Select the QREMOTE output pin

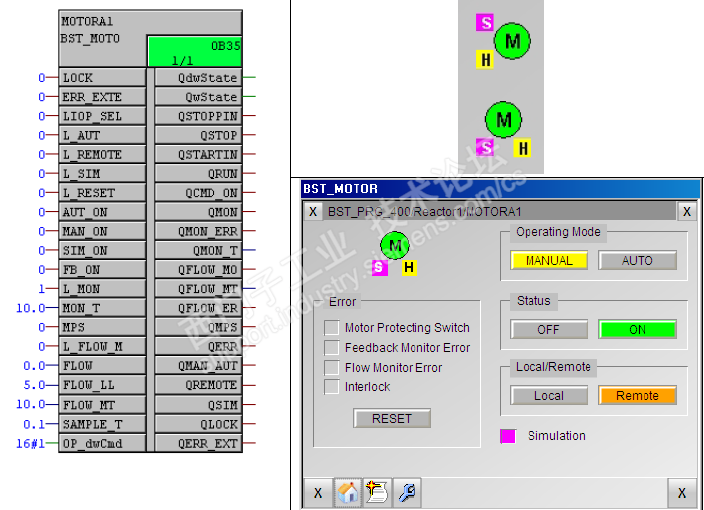pos(198,385)
